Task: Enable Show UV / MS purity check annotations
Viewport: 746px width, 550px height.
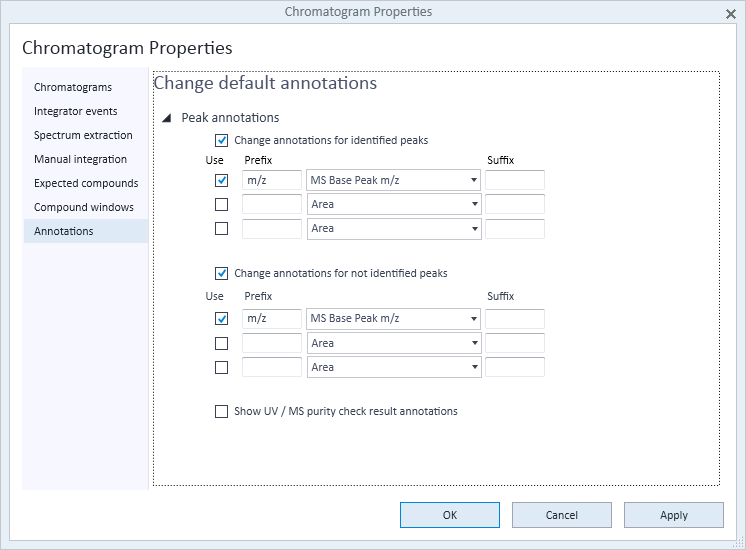Action: [221, 412]
